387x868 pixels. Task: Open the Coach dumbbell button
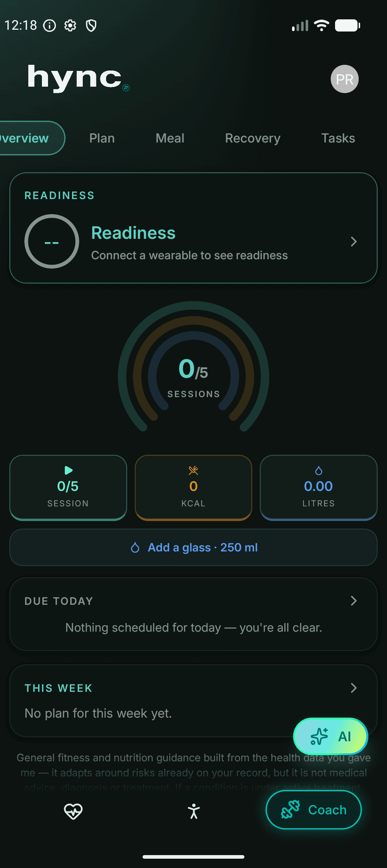pyautogui.click(x=314, y=810)
